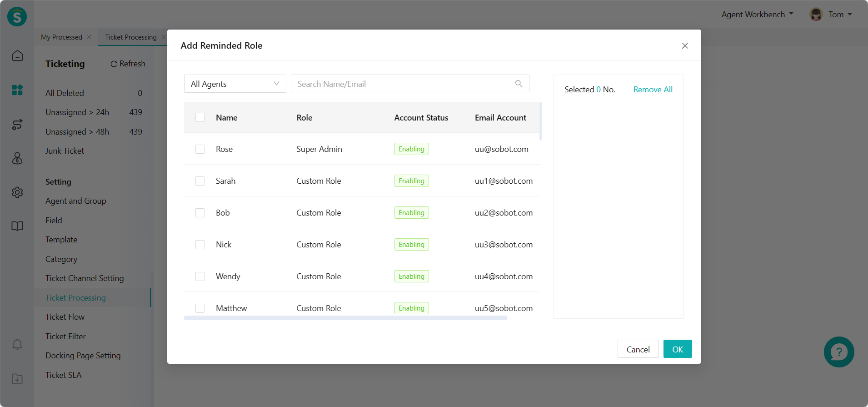Click the Refresh button in Ticketing

coord(128,64)
